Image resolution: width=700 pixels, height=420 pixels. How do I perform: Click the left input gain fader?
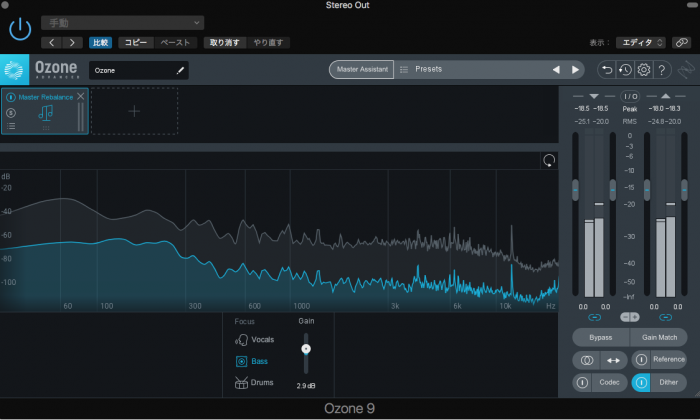(x=575, y=190)
